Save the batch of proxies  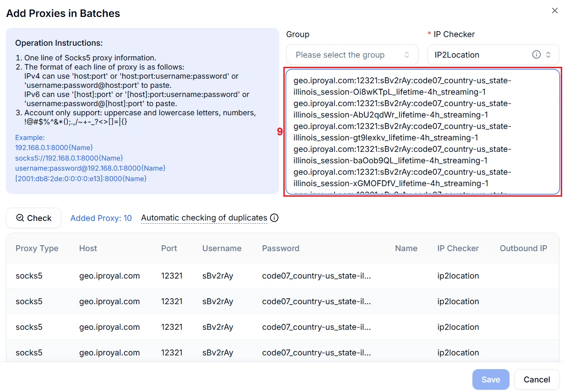(x=490, y=379)
